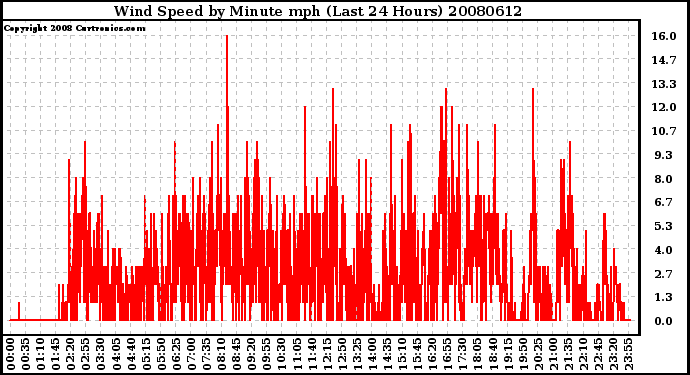This screenshot has width=690, height=375.
Task: Click the 04:40 time label
Action: [131, 355]
